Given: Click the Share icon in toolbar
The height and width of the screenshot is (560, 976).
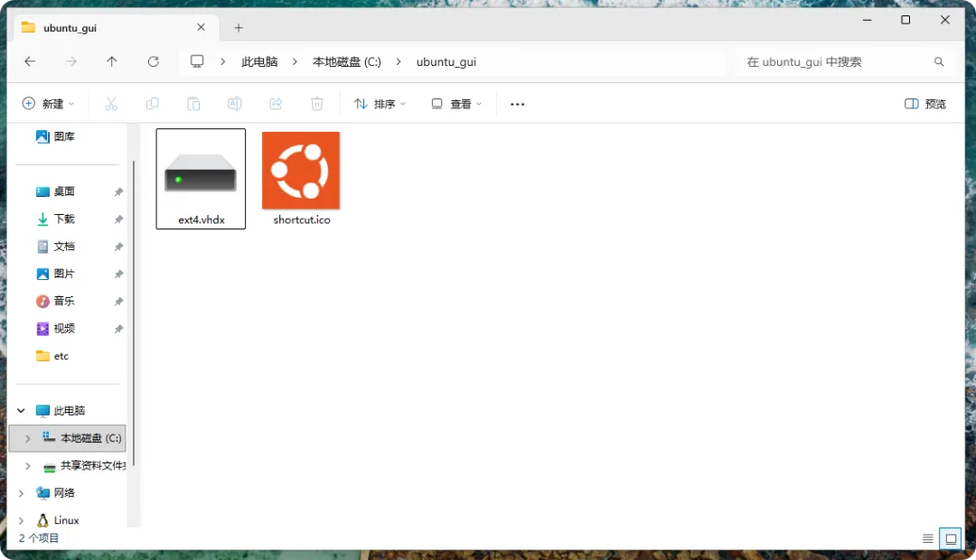Looking at the screenshot, I should click(x=276, y=104).
